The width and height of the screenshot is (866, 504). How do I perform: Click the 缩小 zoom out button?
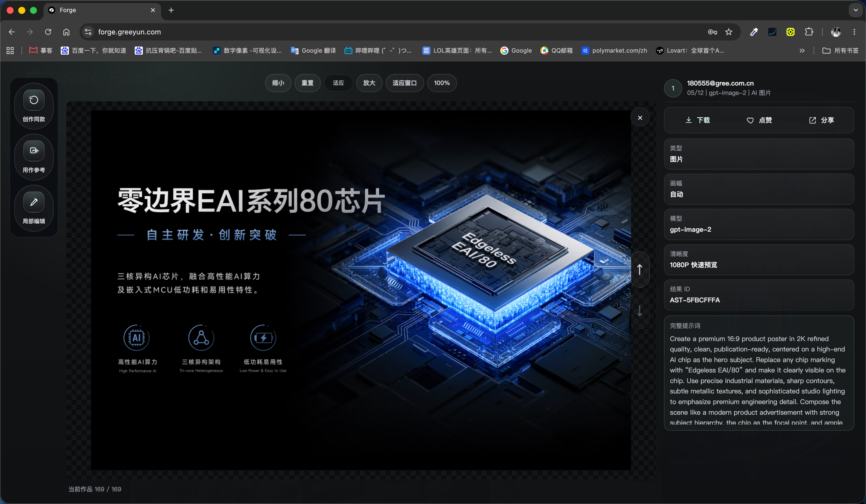tap(278, 83)
